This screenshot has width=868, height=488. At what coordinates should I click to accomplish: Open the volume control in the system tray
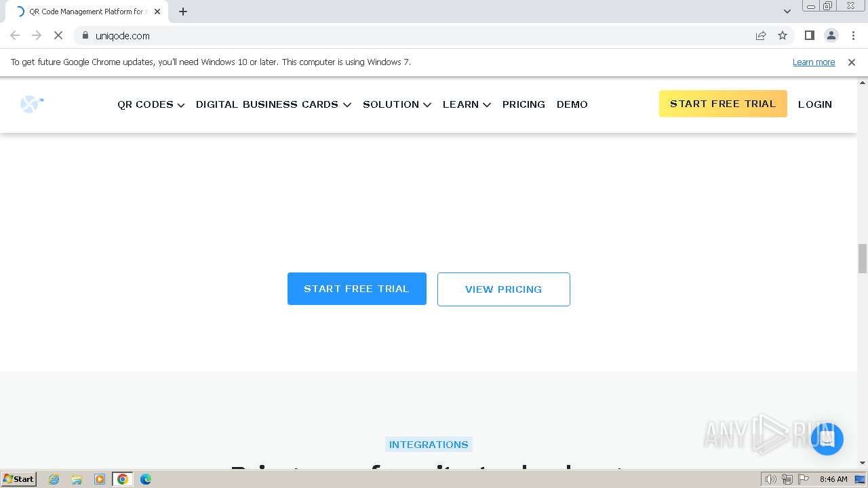pyautogui.click(x=771, y=479)
